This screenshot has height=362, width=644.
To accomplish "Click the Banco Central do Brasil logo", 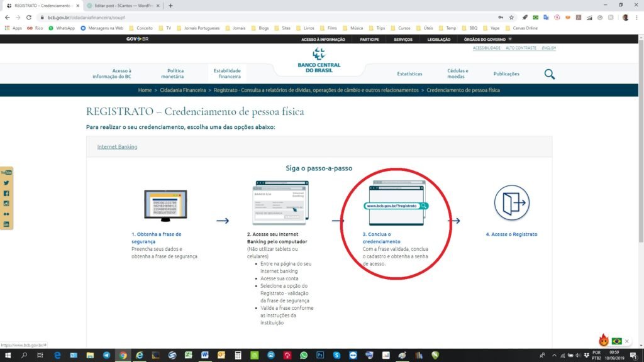I will 319,60.
